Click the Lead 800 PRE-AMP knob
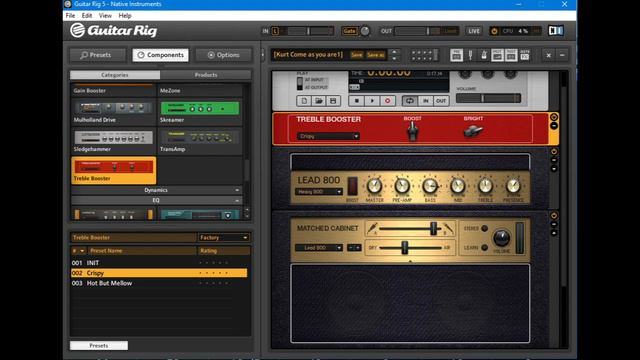640x360 pixels. (402, 186)
